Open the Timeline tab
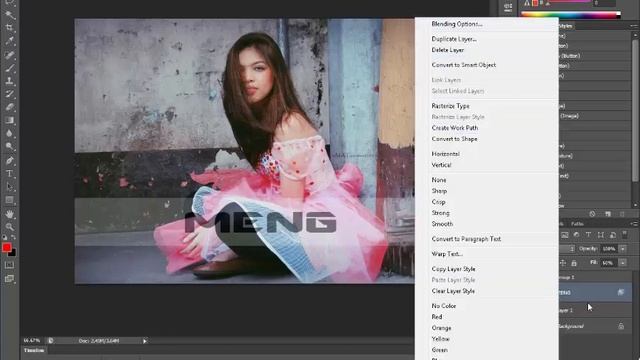The image size is (640, 360). 34,350
